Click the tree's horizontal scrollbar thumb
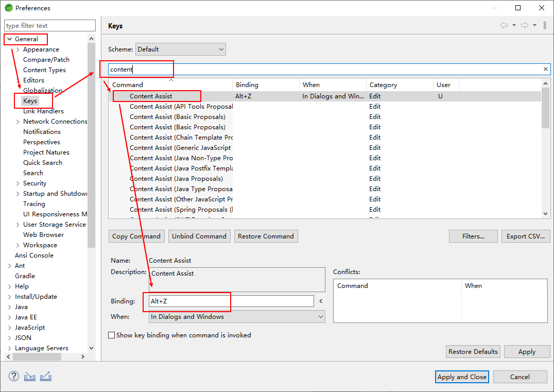 click(x=37, y=357)
